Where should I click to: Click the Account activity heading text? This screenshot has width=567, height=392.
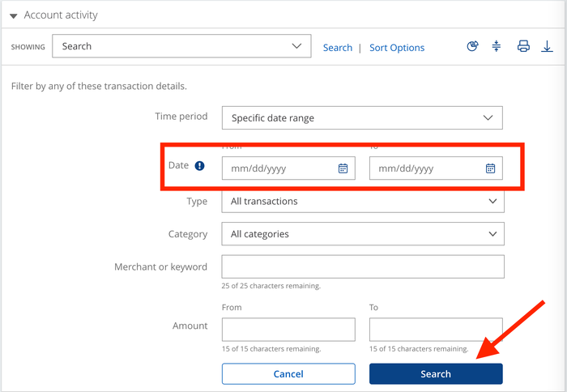[x=61, y=15]
